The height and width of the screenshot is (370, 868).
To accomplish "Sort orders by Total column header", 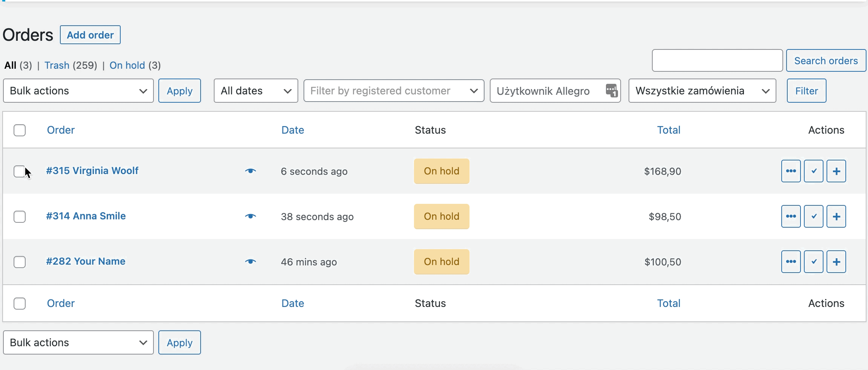I will point(669,130).
